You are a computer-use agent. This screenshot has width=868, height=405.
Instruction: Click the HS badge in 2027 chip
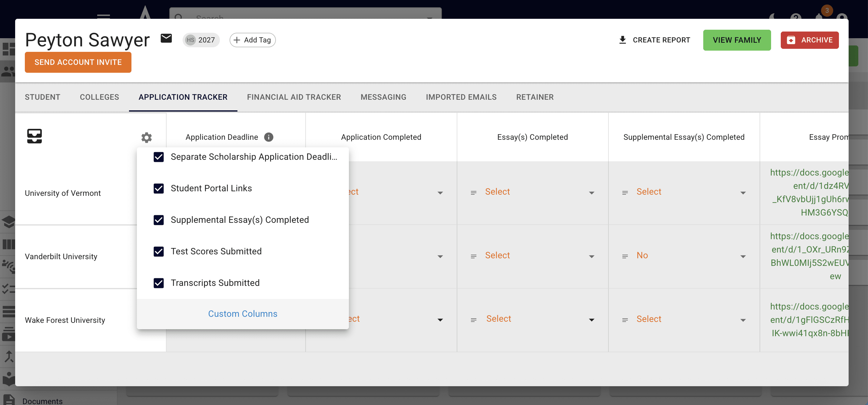tap(190, 40)
